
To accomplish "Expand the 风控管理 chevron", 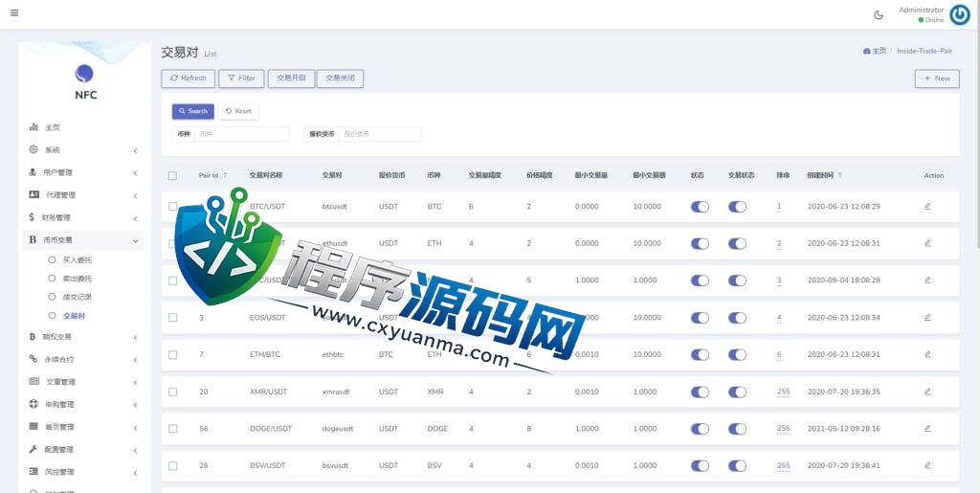I will coord(135,473).
